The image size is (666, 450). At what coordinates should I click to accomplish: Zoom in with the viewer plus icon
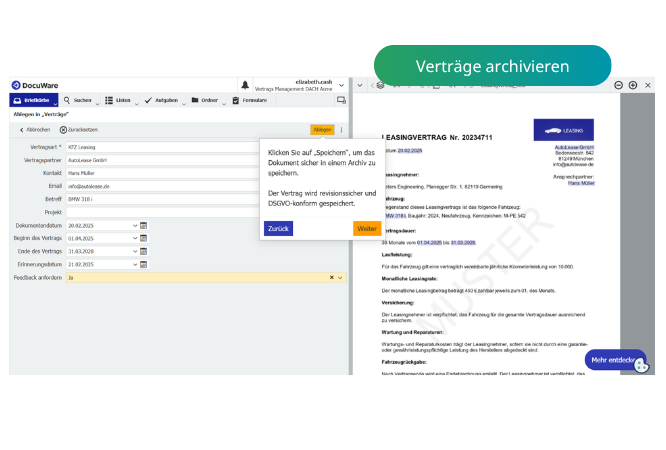coord(633,85)
